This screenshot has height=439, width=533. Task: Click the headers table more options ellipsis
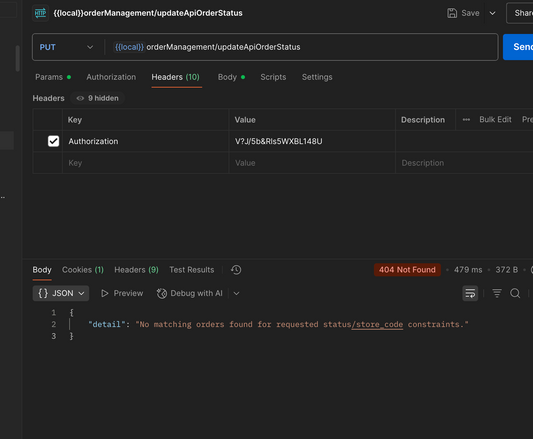coord(466,120)
